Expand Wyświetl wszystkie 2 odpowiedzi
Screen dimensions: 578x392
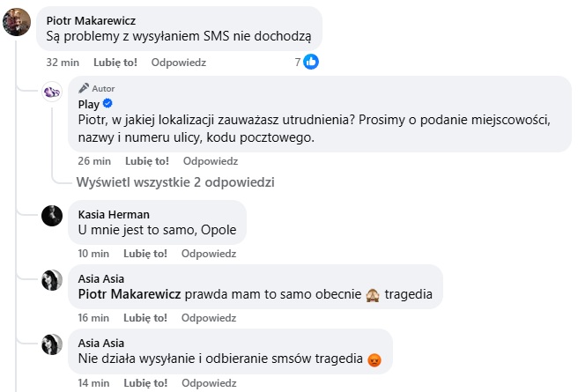click(x=175, y=182)
